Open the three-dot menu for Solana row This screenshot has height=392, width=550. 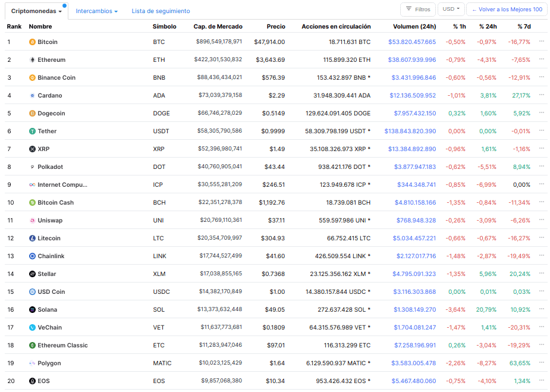click(542, 309)
